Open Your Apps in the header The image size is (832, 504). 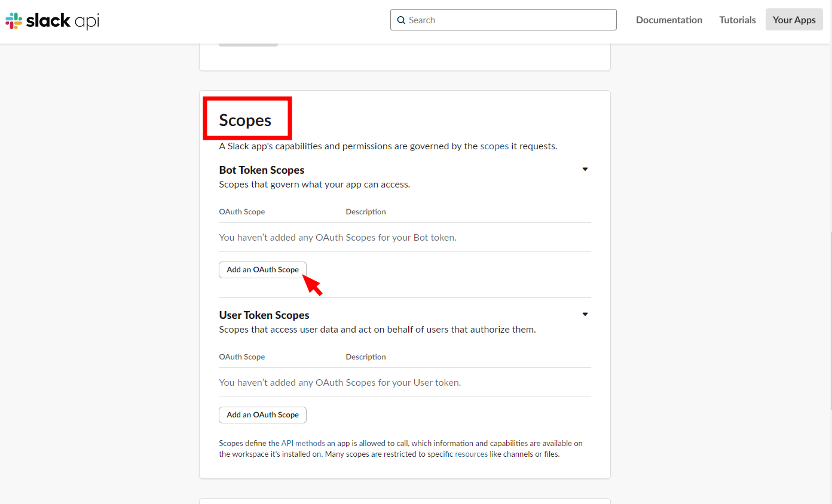(794, 20)
